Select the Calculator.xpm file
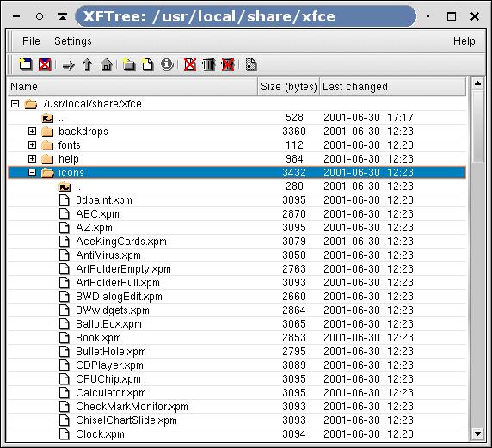This screenshot has height=448, width=492. [111, 393]
